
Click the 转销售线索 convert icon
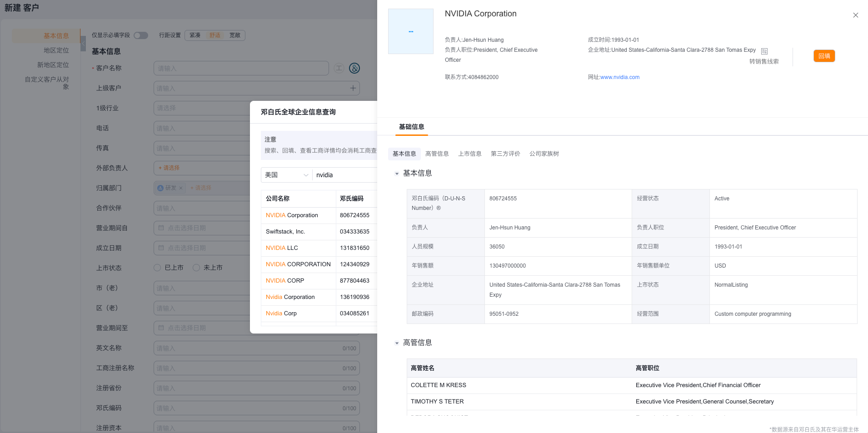(x=764, y=52)
